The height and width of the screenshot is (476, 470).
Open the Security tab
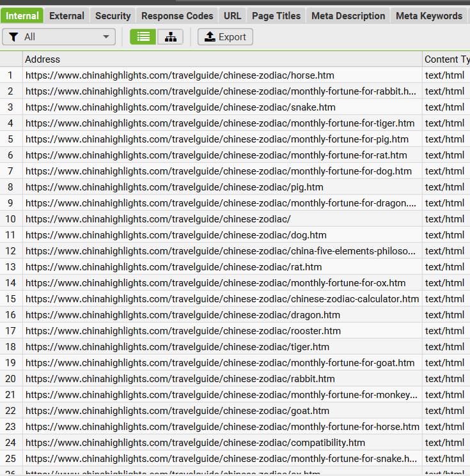[x=113, y=16]
